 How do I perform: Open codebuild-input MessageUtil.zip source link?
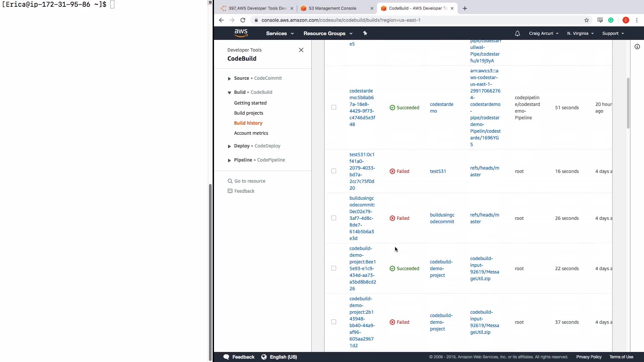[x=484, y=268]
